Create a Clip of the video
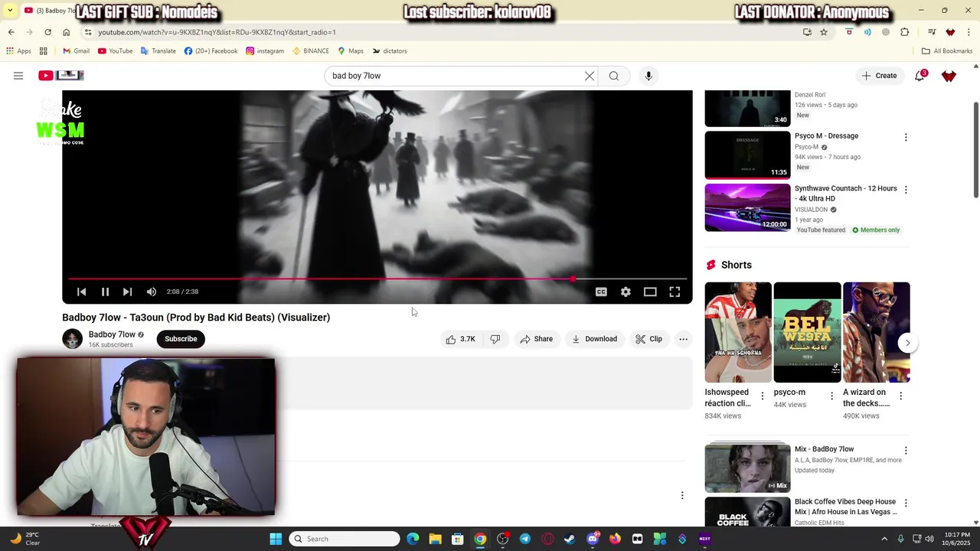The image size is (980, 551). [x=648, y=339]
